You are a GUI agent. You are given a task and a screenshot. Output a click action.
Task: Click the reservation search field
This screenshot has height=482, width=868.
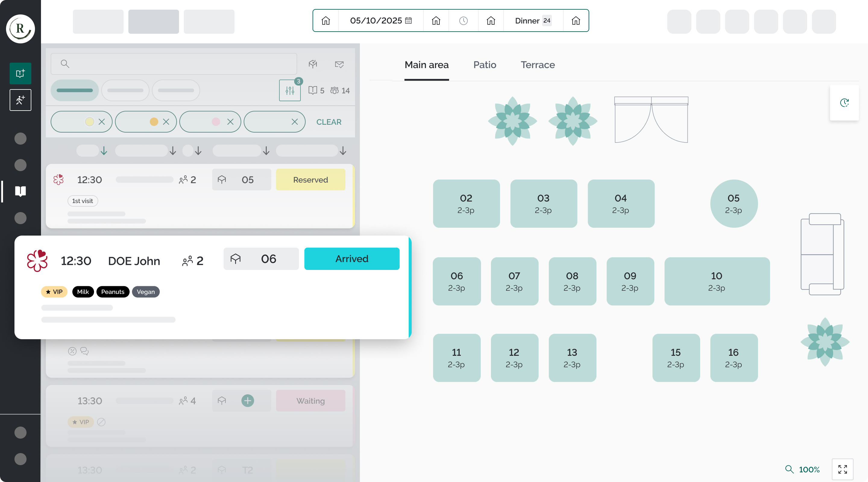pyautogui.click(x=173, y=64)
